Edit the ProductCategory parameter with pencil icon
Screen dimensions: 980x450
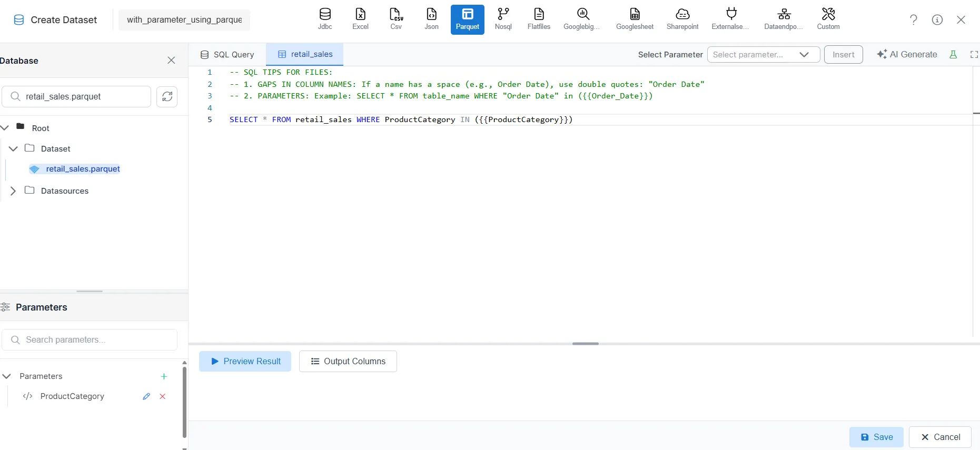(146, 396)
